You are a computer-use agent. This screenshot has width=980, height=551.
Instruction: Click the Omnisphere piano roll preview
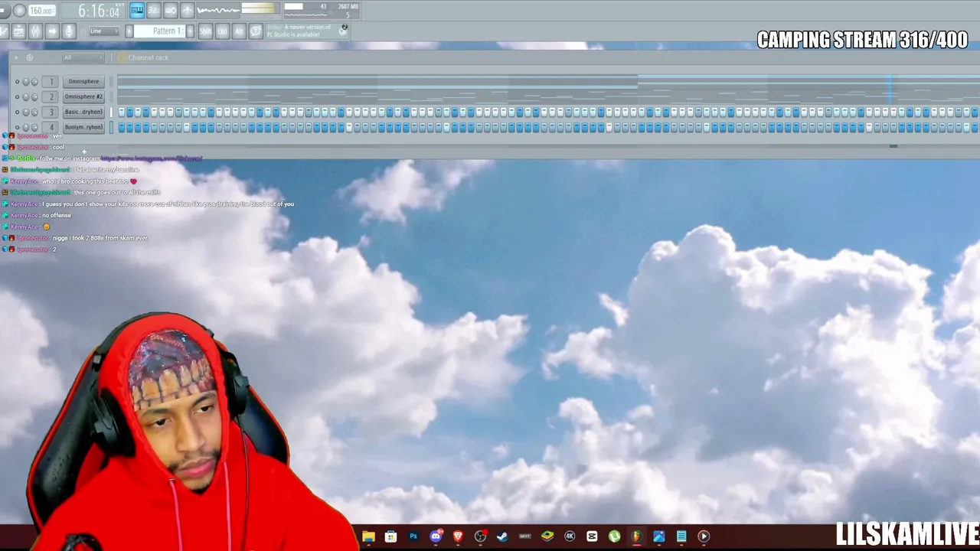[547, 81]
